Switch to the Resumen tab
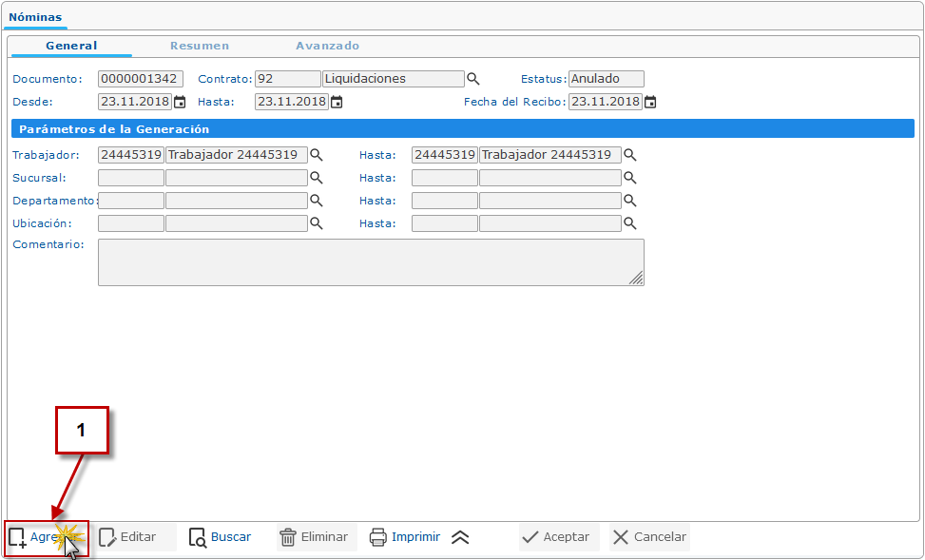Viewport: 925px width, 560px height. 200,46
